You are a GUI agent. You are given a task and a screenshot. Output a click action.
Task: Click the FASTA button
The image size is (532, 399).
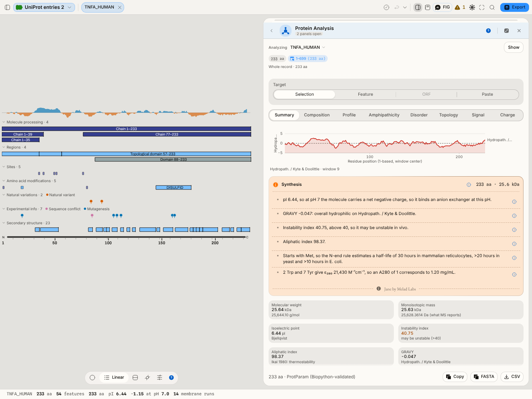pos(484,377)
